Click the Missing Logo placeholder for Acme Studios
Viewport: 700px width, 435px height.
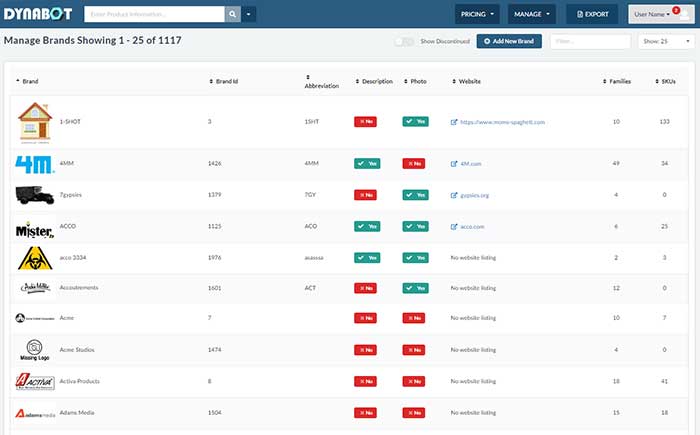click(x=34, y=350)
